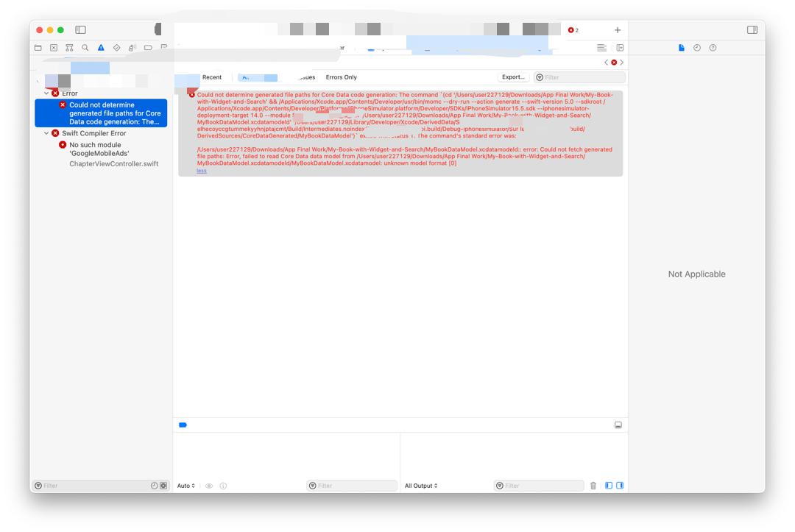
Task: Select the Issue navigator warning icon
Action: click(101, 48)
